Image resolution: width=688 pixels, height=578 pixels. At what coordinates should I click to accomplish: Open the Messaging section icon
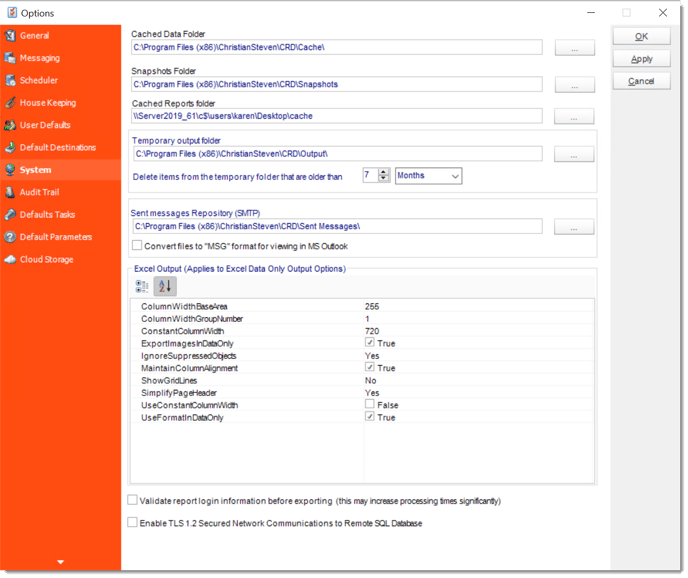[x=10, y=57]
